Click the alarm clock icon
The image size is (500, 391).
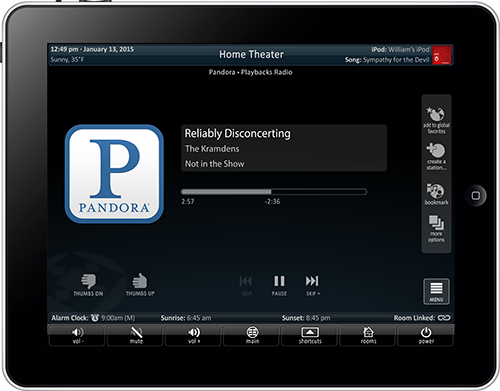(95, 318)
